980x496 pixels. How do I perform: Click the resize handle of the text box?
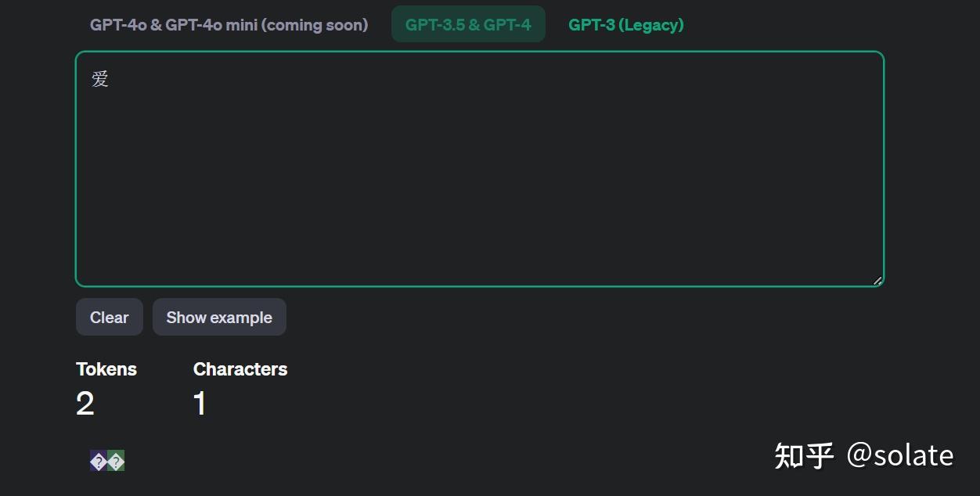tap(877, 279)
